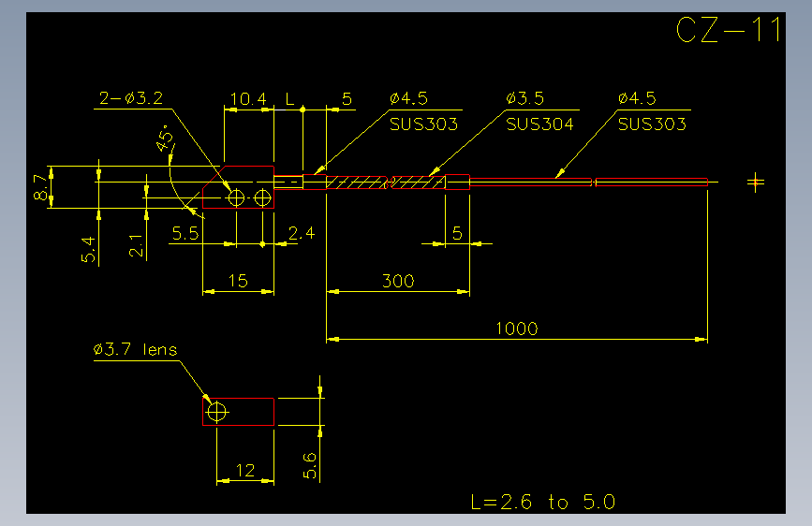The width and height of the screenshot is (812, 526).
Task: Select the 5.4 vertical dimension
Action: click(x=89, y=249)
